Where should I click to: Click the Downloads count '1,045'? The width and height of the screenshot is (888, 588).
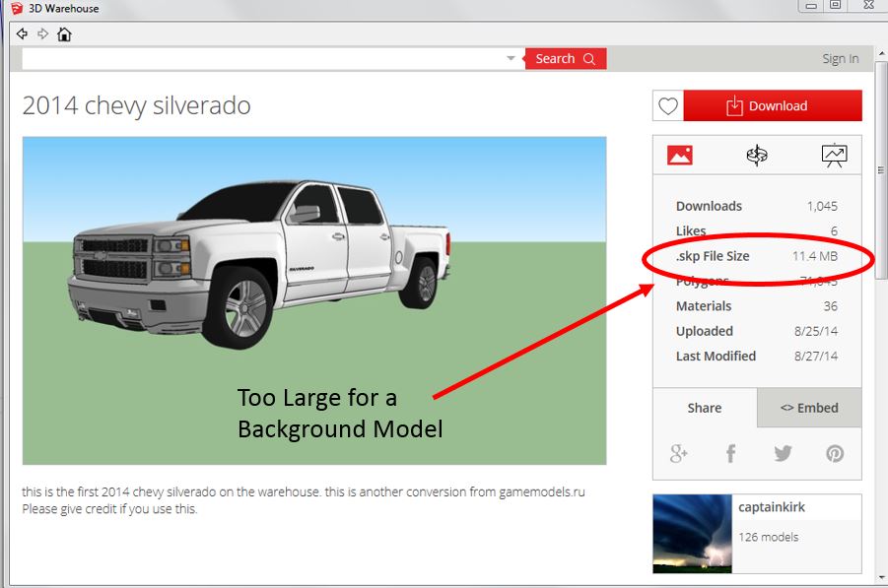[822, 206]
